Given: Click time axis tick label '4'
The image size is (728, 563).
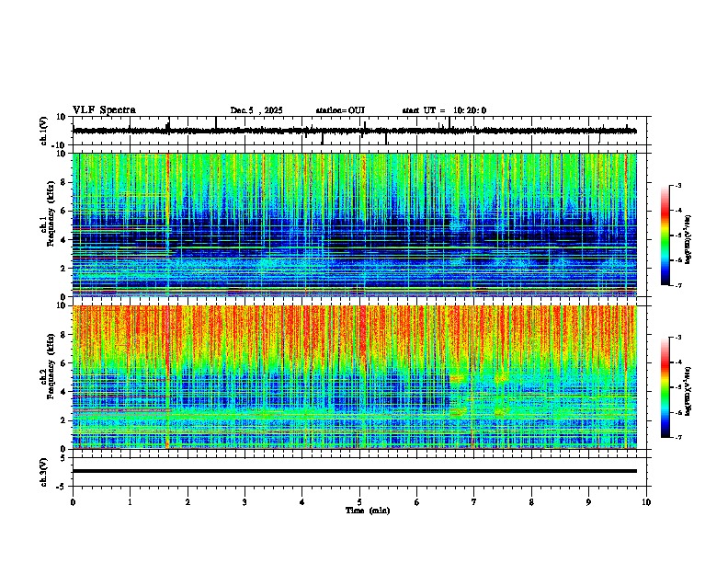Looking at the screenshot, I should tap(302, 502).
